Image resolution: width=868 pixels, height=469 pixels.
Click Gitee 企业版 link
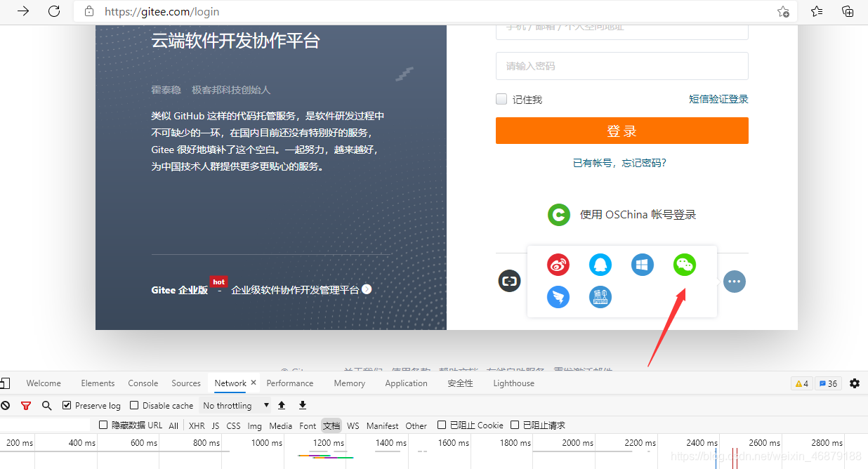pos(180,290)
